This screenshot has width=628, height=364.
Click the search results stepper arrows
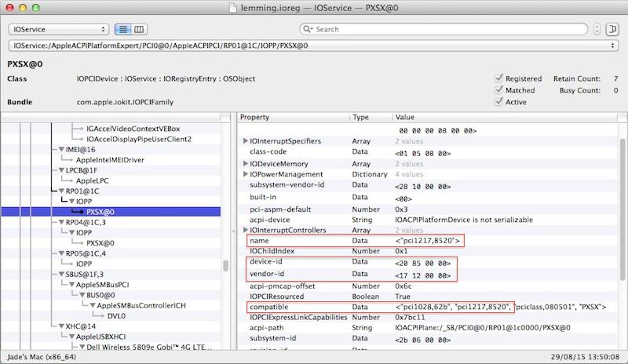[x=597, y=29]
